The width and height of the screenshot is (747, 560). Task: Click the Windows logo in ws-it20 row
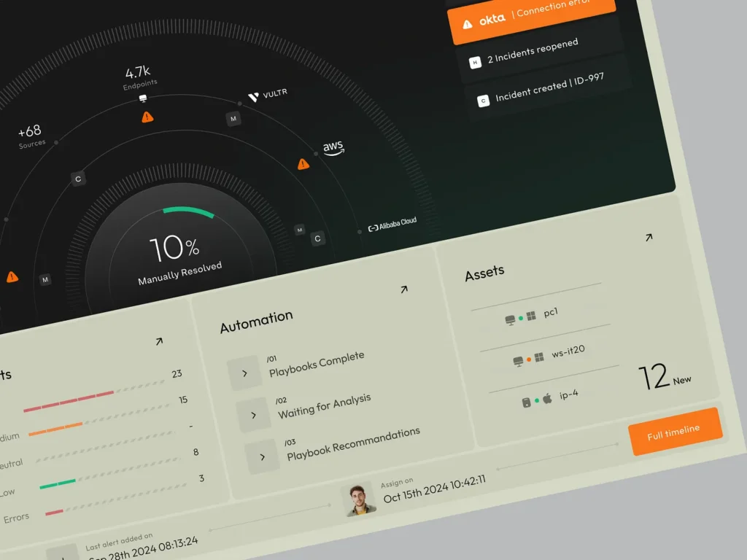coord(539,357)
